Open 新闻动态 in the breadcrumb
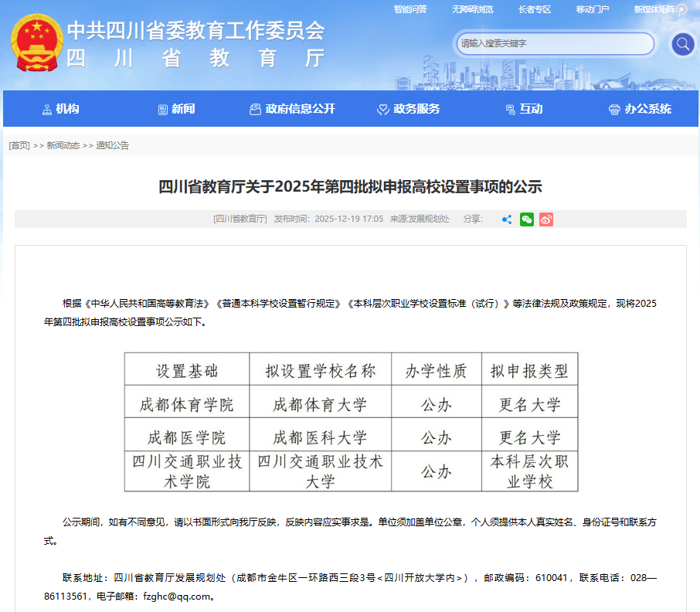The height and width of the screenshot is (612, 700). click(x=63, y=145)
